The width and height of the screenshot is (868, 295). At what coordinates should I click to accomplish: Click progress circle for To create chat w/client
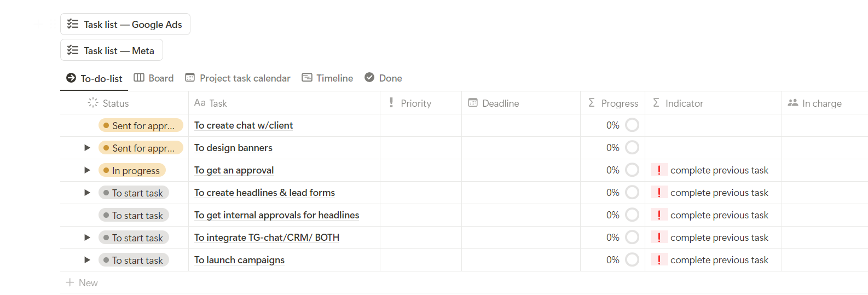[632, 125]
